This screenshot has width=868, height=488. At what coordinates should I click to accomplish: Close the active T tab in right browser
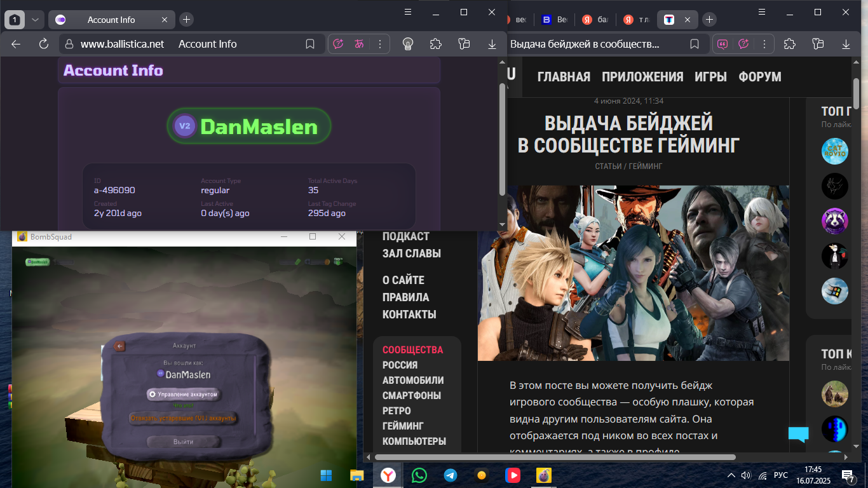tap(687, 20)
